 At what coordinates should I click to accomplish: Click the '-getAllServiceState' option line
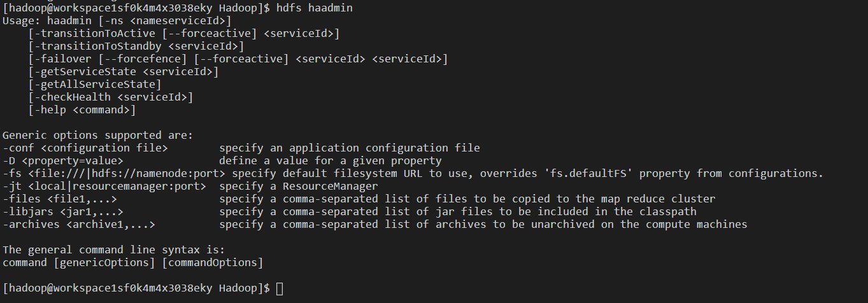point(95,84)
